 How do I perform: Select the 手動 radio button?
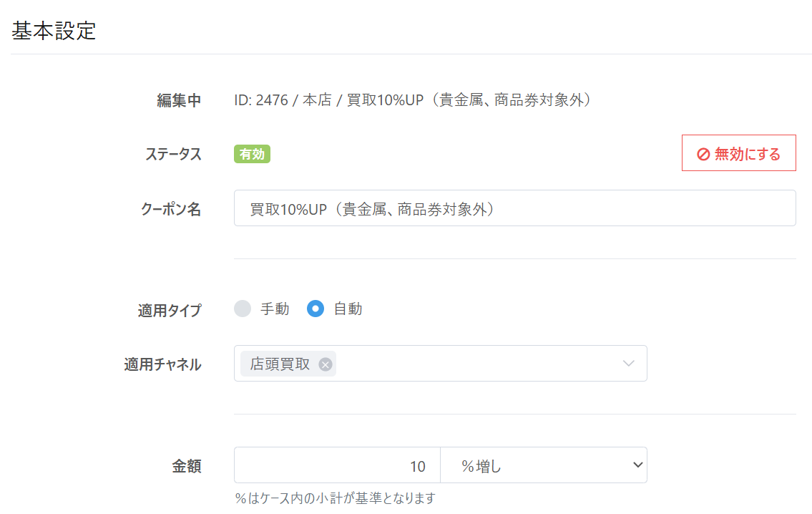[243, 309]
